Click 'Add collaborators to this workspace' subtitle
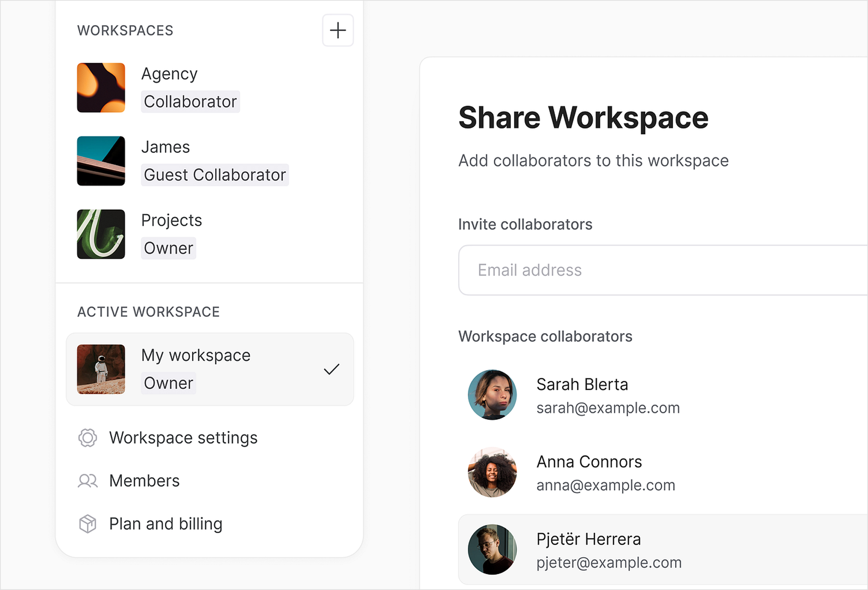 pyautogui.click(x=594, y=161)
